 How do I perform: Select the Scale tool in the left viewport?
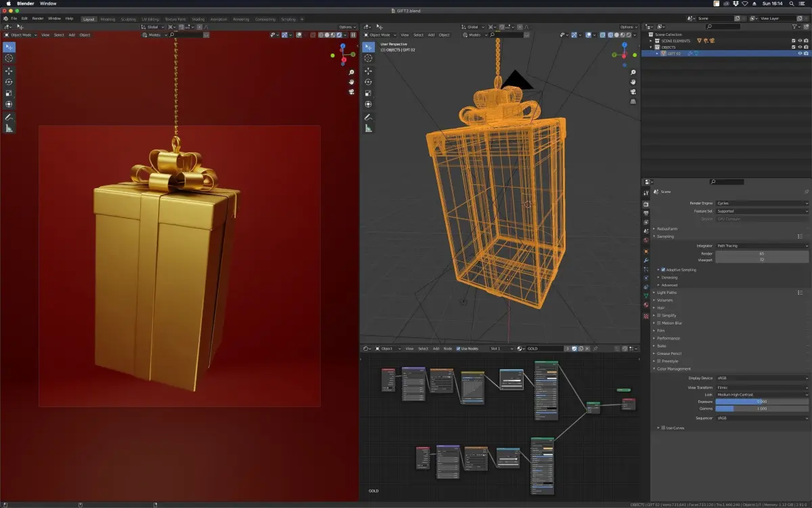tap(9, 93)
